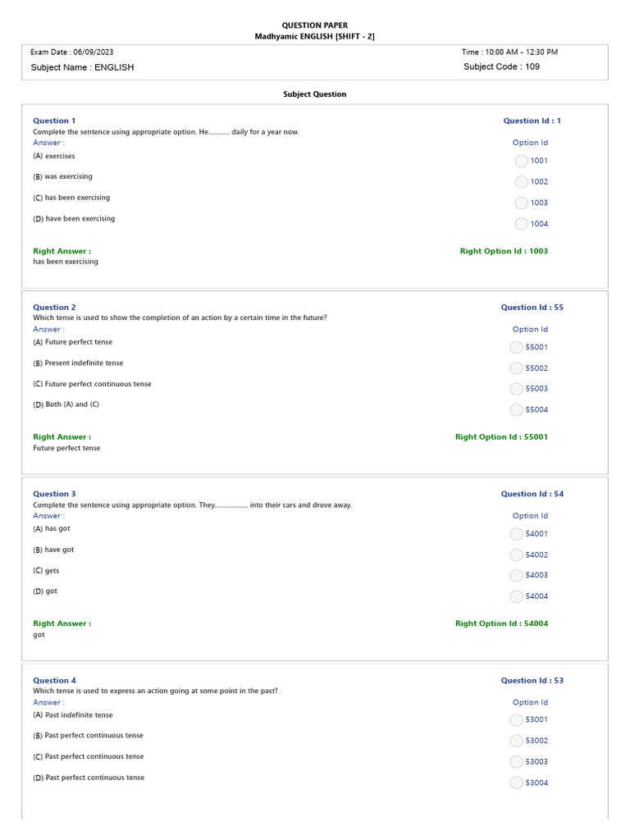This screenshot has height=840, width=630.
Task: Select radio button for option 54002
Action: pos(516,555)
